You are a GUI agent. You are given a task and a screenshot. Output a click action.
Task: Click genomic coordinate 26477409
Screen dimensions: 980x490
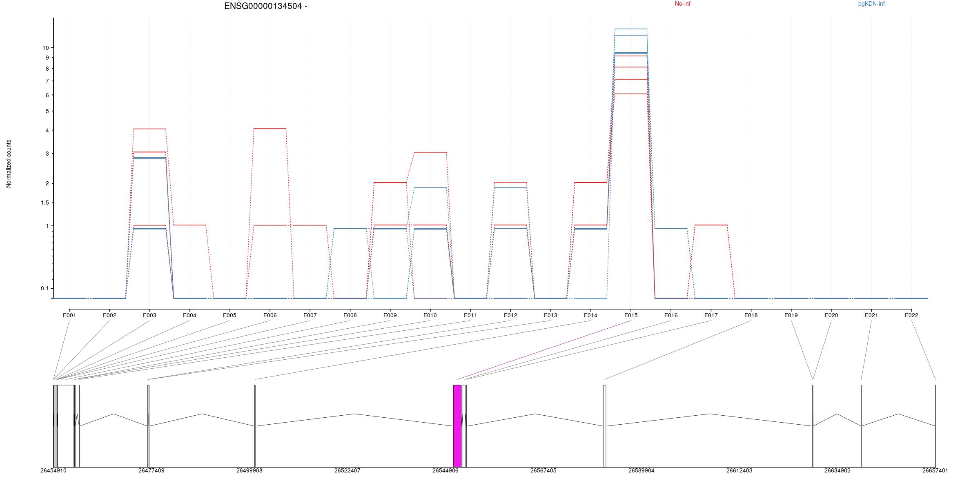coord(151,470)
